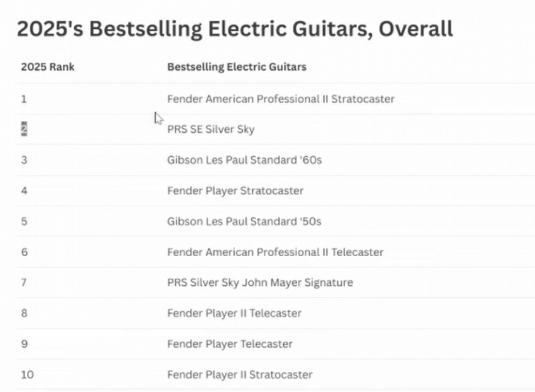Select Gibson Les Paul Standard '60s row

[244, 160]
